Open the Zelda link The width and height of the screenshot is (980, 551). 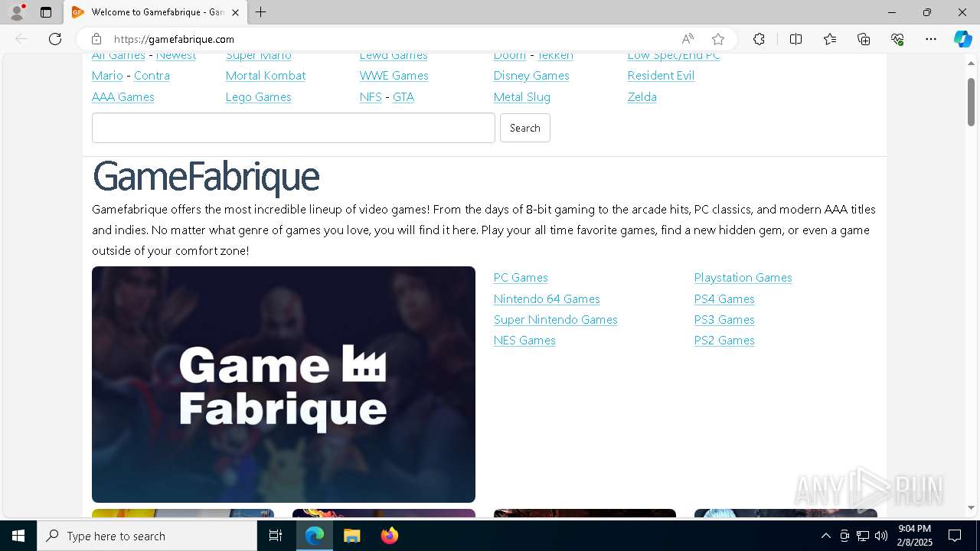coord(642,97)
